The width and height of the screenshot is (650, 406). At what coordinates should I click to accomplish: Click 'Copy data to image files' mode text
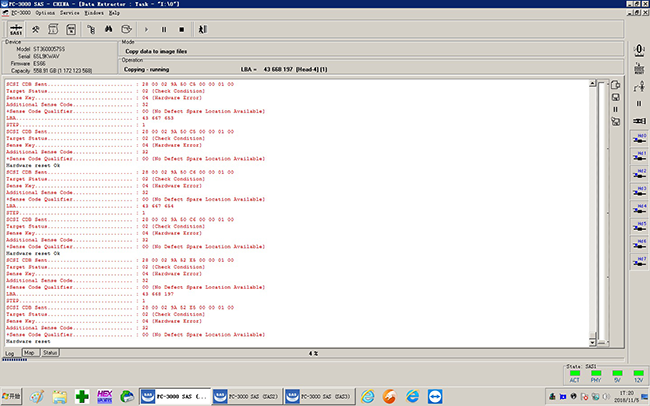tap(156, 51)
